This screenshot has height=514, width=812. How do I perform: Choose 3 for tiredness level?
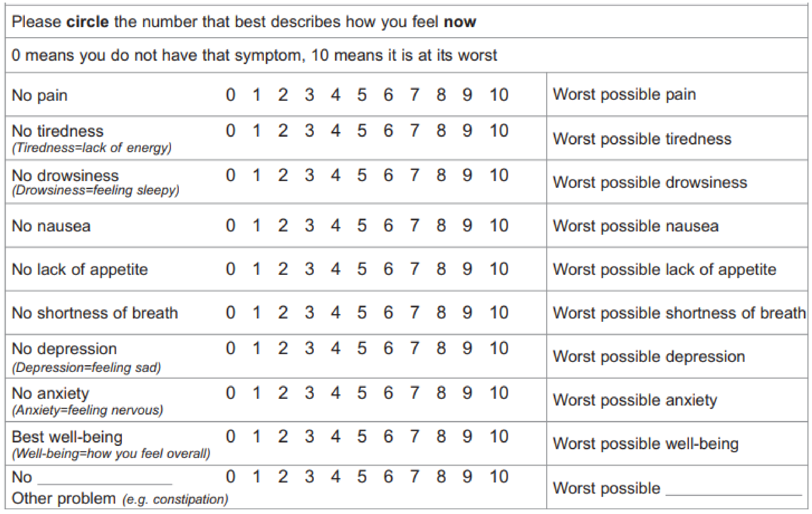click(309, 130)
